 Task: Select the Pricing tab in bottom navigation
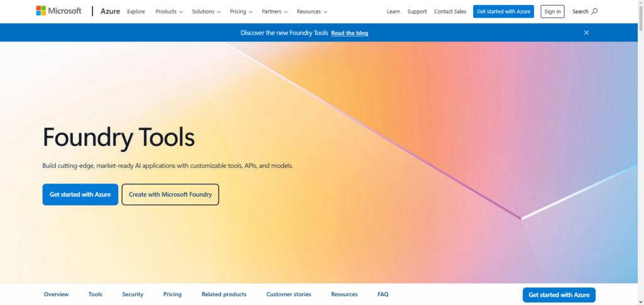point(172,294)
